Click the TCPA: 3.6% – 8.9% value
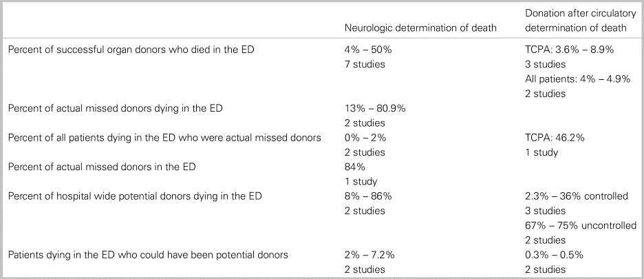The width and height of the screenshot is (644, 279). pos(569,50)
